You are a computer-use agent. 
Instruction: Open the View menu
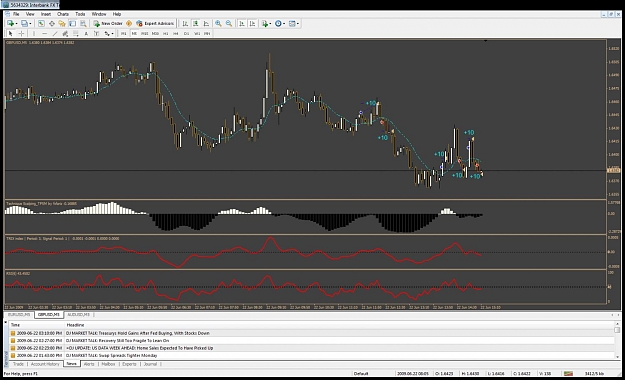coord(30,14)
